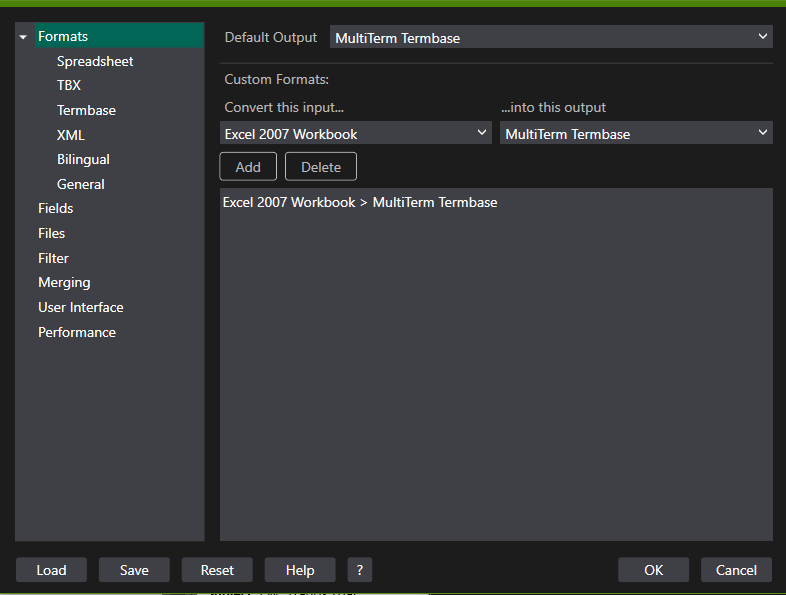Select Formats in the settings tree
This screenshot has width=786, height=595.
click(63, 37)
